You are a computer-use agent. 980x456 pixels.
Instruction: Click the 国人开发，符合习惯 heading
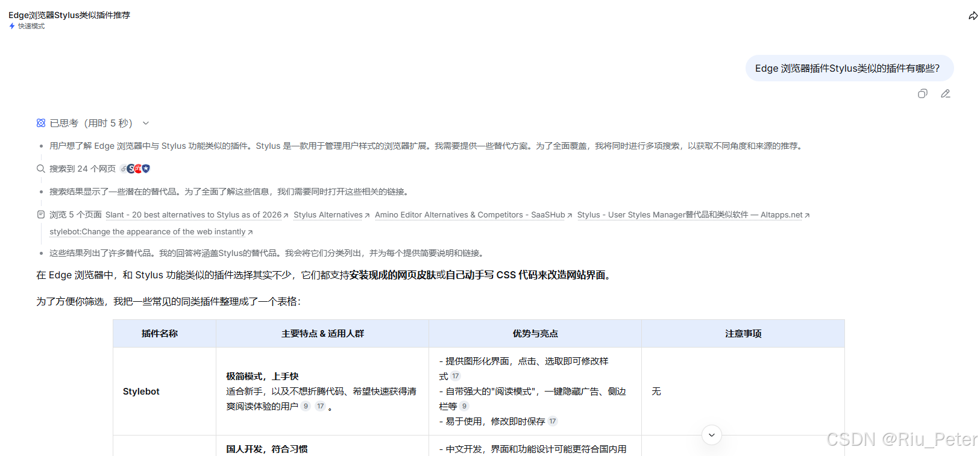(266, 449)
